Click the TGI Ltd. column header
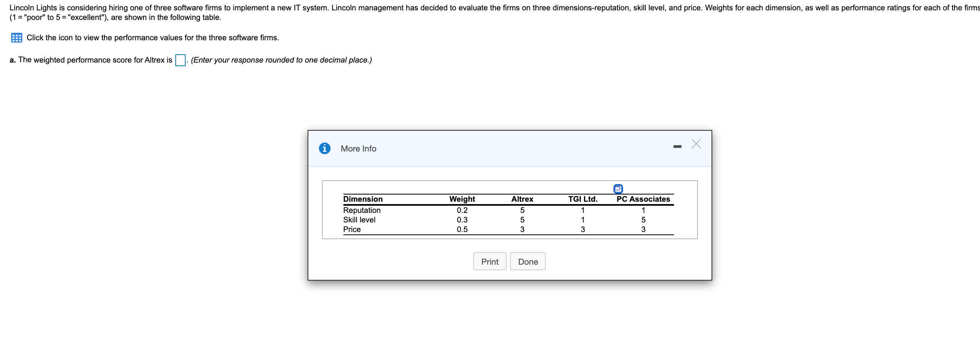The image size is (980, 354). [x=583, y=199]
